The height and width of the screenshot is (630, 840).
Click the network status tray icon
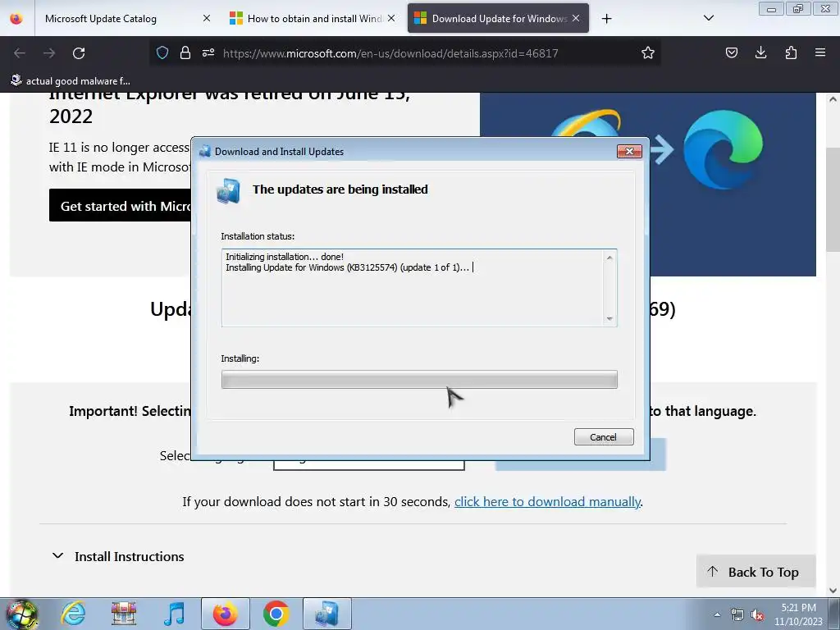tap(737, 614)
